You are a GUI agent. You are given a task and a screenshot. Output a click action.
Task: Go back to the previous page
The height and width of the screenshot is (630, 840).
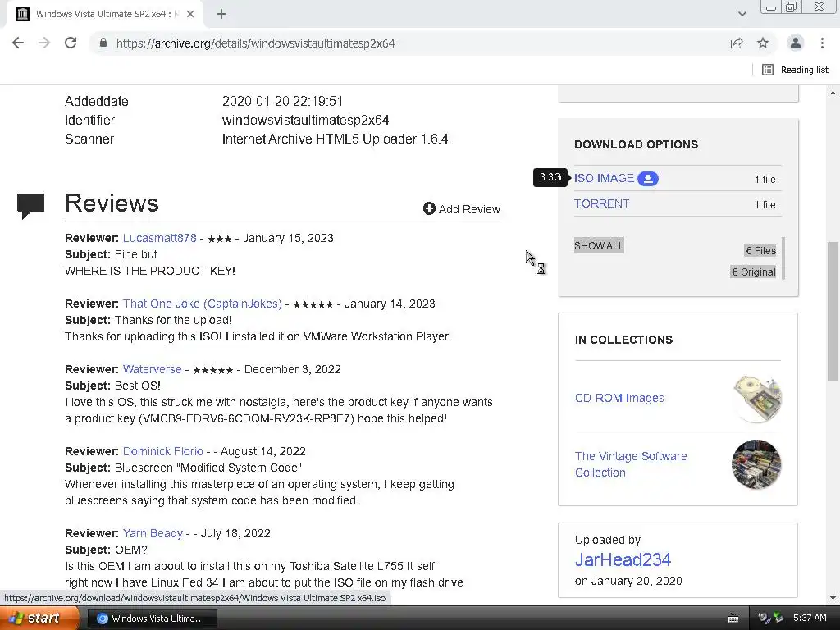point(18,43)
